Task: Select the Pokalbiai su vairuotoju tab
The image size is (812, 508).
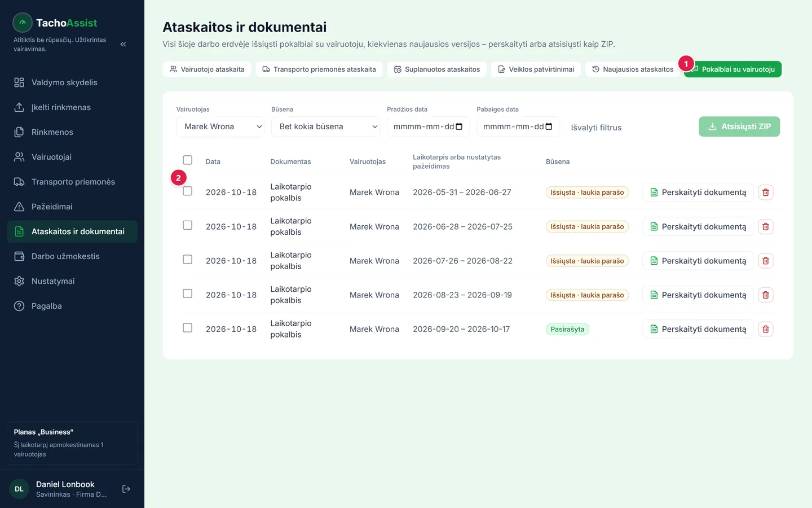Action: 733,69
